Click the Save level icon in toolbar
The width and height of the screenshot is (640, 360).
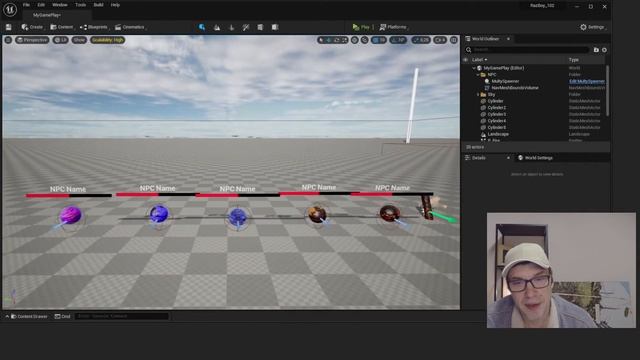click(x=8, y=27)
